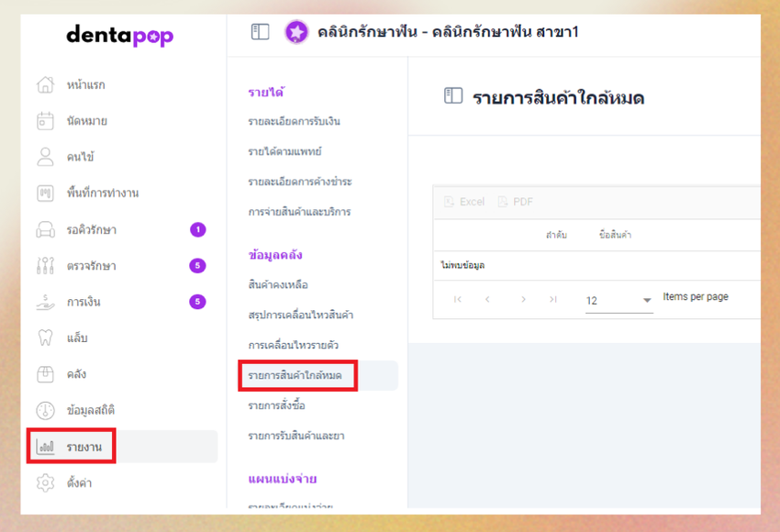Click the box icon beside คลัง
This screenshot has width=780, height=532.
[45, 374]
